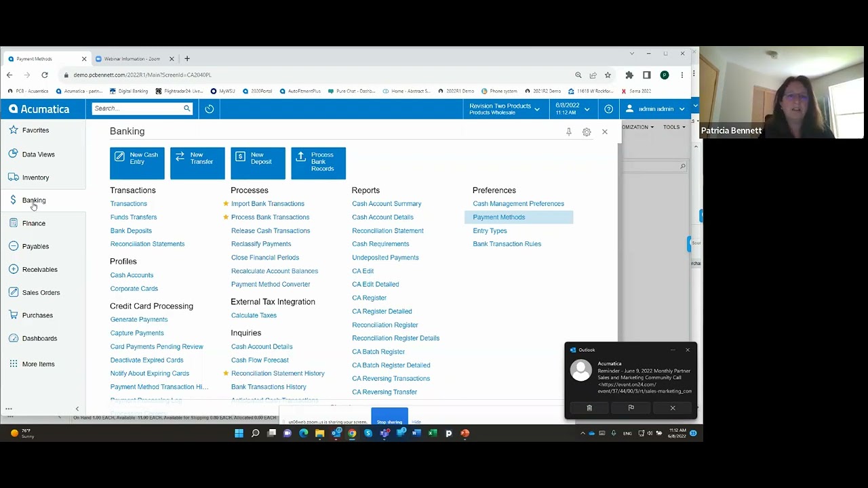Open More Items grid icon
The width and height of the screenshot is (868, 488).
coord(14,364)
